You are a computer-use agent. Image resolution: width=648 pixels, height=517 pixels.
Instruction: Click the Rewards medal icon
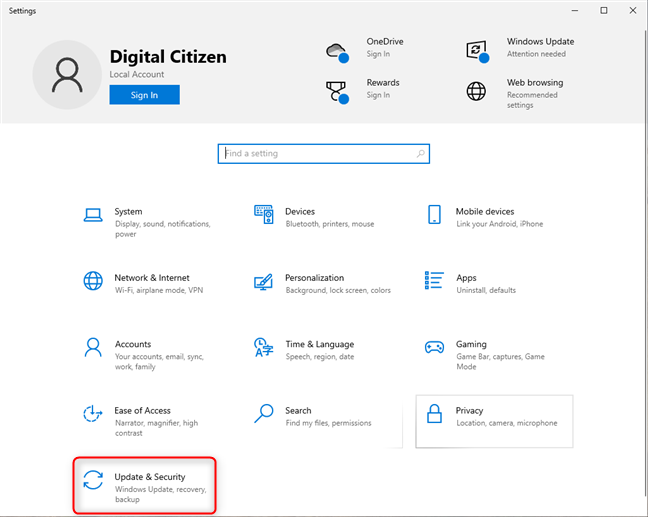pyautogui.click(x=337, y=92)
